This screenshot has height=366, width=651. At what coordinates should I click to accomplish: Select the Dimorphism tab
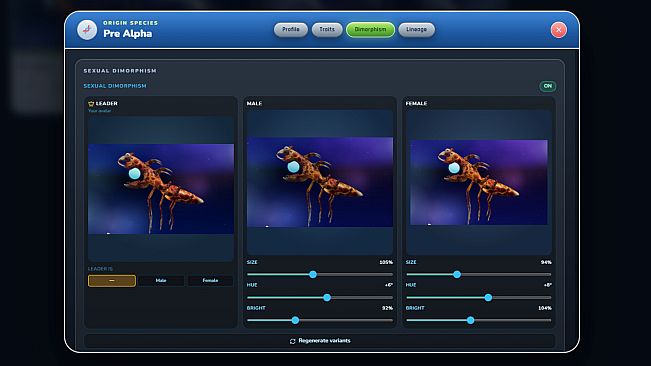point(370,29)
